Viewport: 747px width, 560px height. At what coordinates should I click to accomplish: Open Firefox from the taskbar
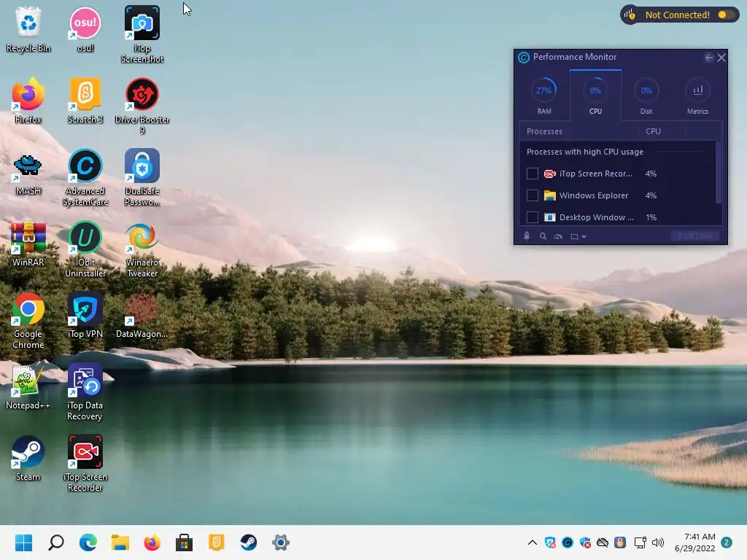point(152,542)
